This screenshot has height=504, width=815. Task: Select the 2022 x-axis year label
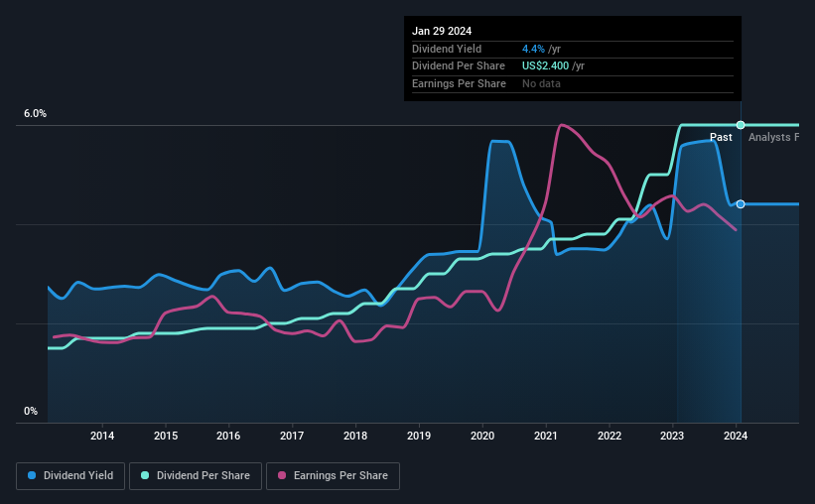pyautogui.click(x=610, y=436)
